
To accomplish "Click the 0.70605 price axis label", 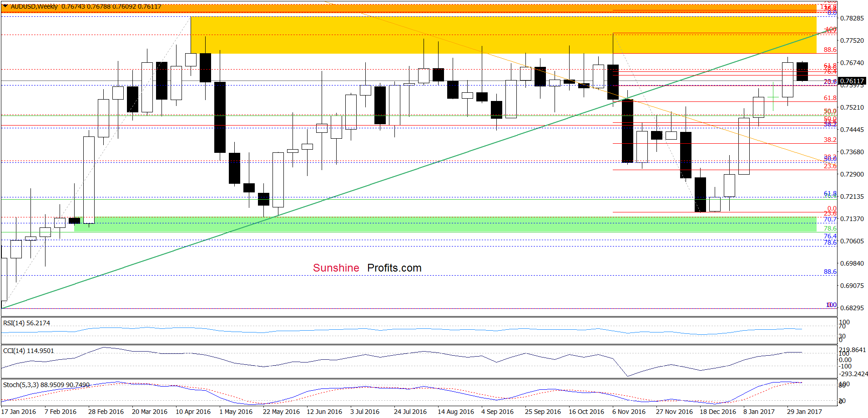I will point(852,241).
